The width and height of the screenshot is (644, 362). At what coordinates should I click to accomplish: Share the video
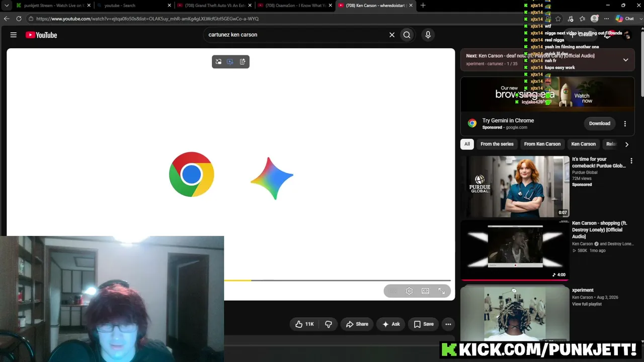tap(357, 324)
